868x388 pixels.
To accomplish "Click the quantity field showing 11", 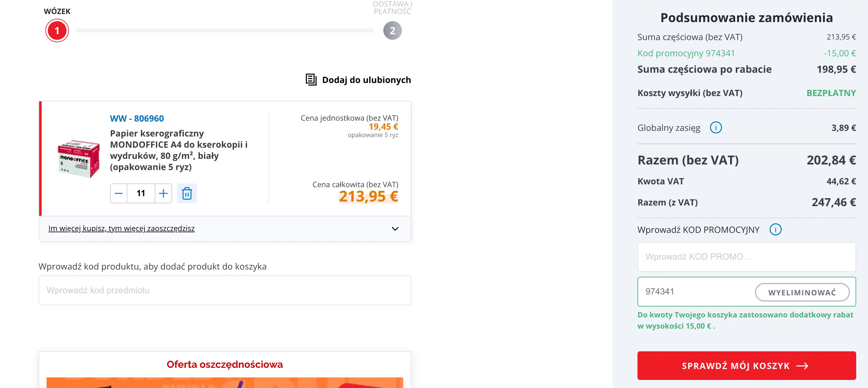I will coord(141,193).
